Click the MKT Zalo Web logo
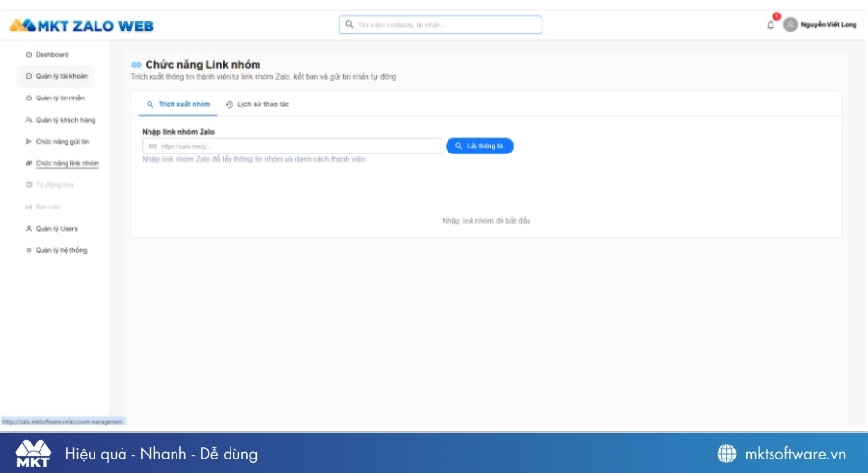 tap(81, 25)
